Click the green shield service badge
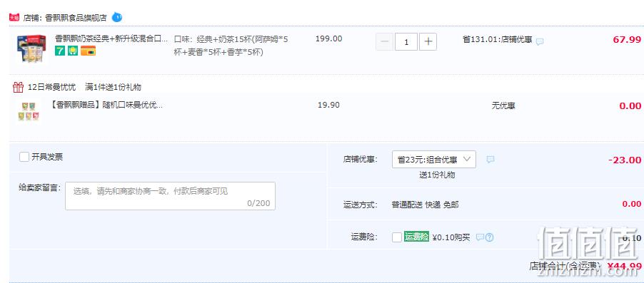 tap(73, 51)
